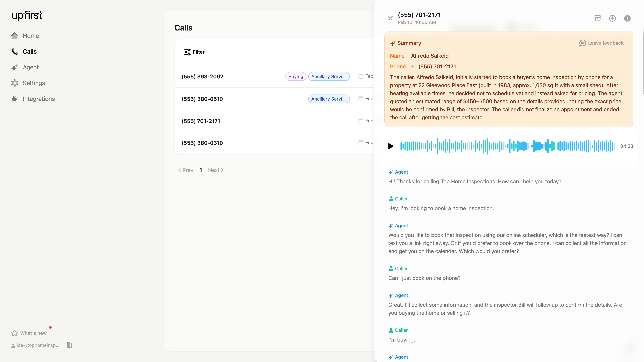Image resolution: width=644 pixels, height=362 pixels.
Task: Go back using the Prev control
Action: (185, 170)
